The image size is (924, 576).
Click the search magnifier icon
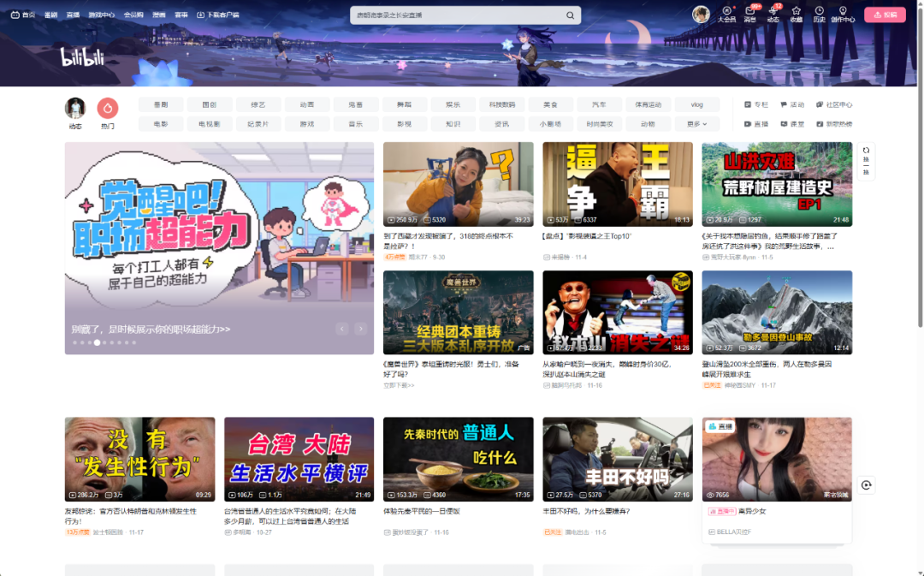(570, 15)
